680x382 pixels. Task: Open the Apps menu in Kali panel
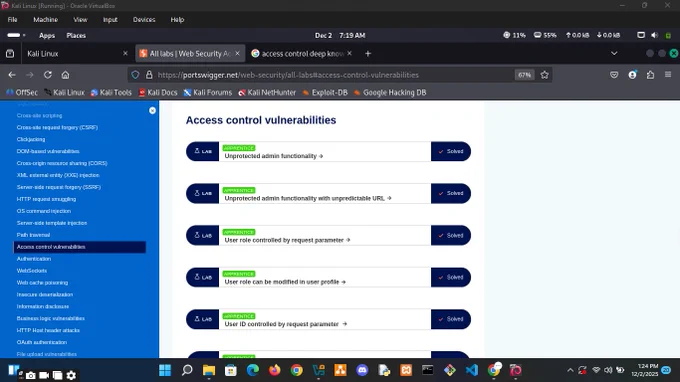coord(47,36)
